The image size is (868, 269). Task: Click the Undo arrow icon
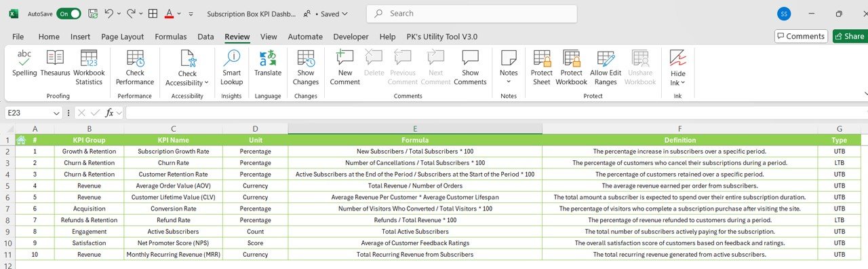tap(109, 14)
